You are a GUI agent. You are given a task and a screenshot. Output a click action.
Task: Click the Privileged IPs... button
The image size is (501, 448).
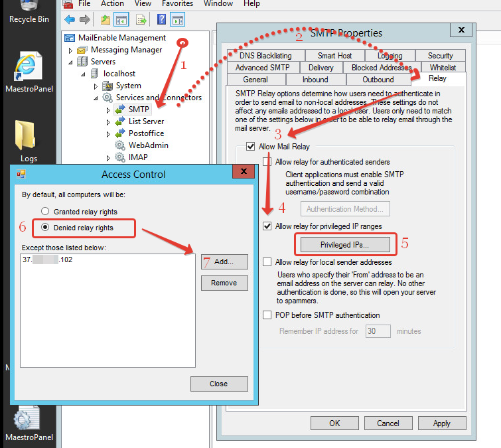pyautogui.click(x=345, y=245)
